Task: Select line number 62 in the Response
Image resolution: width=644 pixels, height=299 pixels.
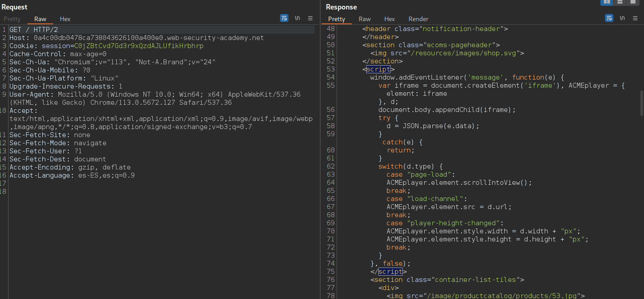Action: coord(330,166)
